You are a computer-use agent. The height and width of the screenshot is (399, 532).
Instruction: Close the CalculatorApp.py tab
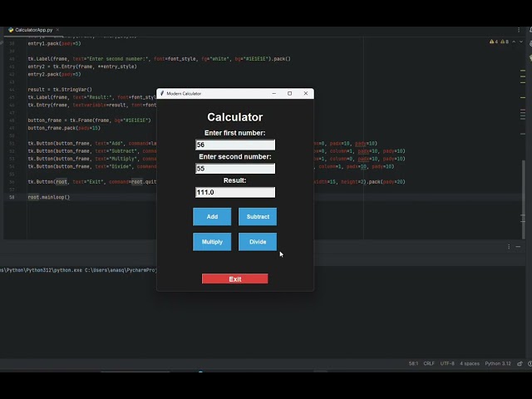(57, 30)
